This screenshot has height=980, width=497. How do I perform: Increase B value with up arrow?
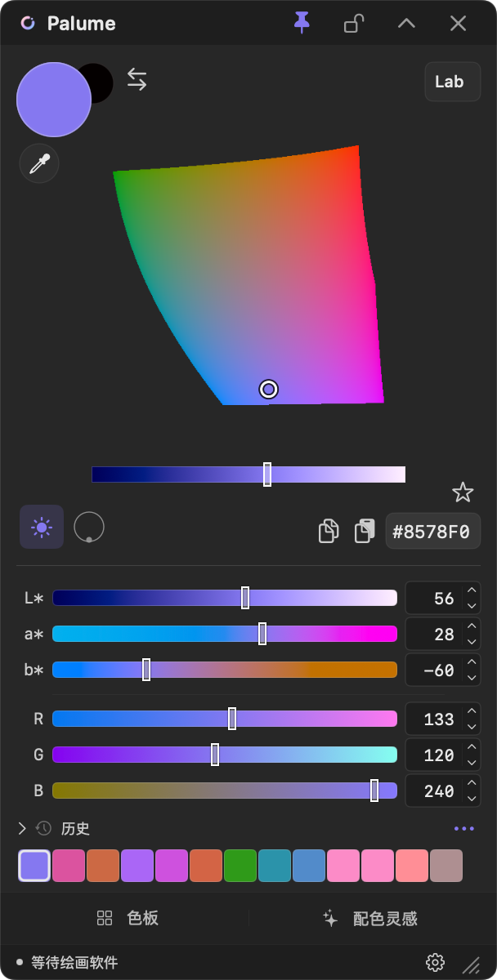471,783
